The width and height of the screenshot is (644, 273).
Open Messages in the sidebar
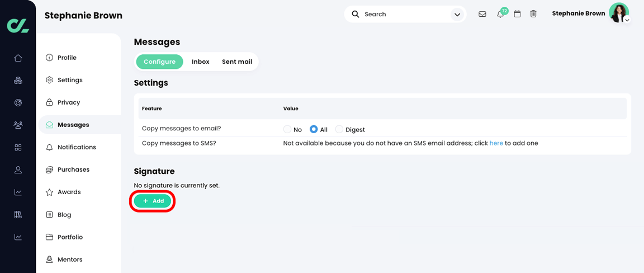click(80, 125)
